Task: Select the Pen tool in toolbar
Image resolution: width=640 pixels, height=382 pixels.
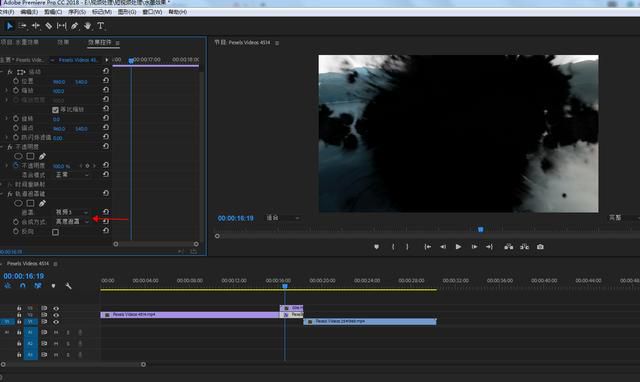Action: point(74,26)
